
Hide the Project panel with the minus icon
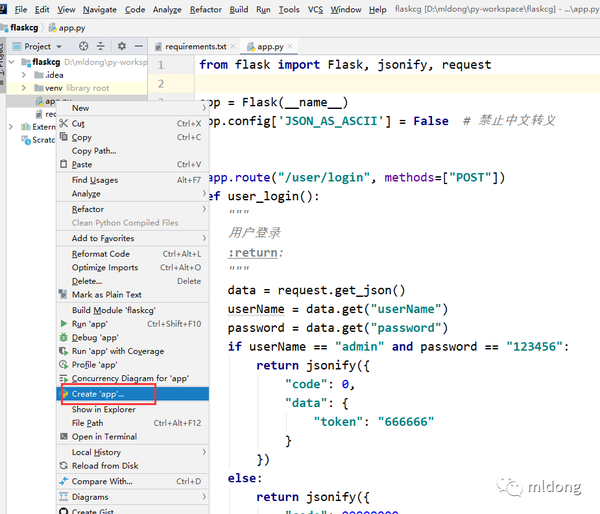(139, 46)
